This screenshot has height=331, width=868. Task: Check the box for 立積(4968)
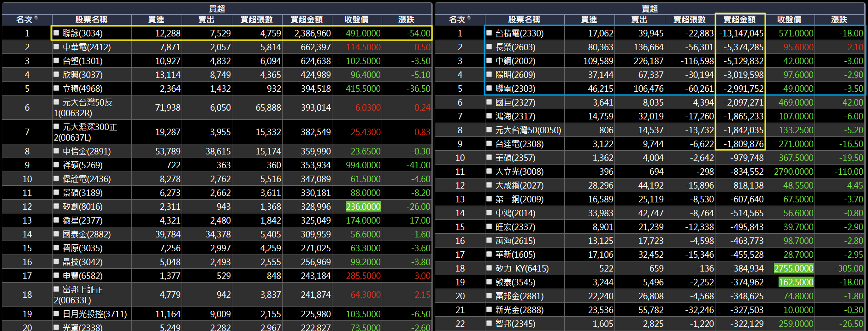point(56,88)
